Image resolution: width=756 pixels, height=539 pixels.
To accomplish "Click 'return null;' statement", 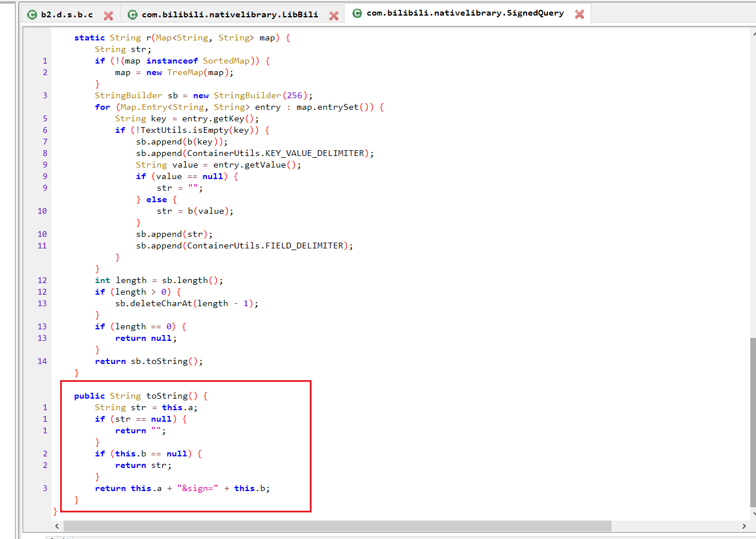I will coord(146,338).
